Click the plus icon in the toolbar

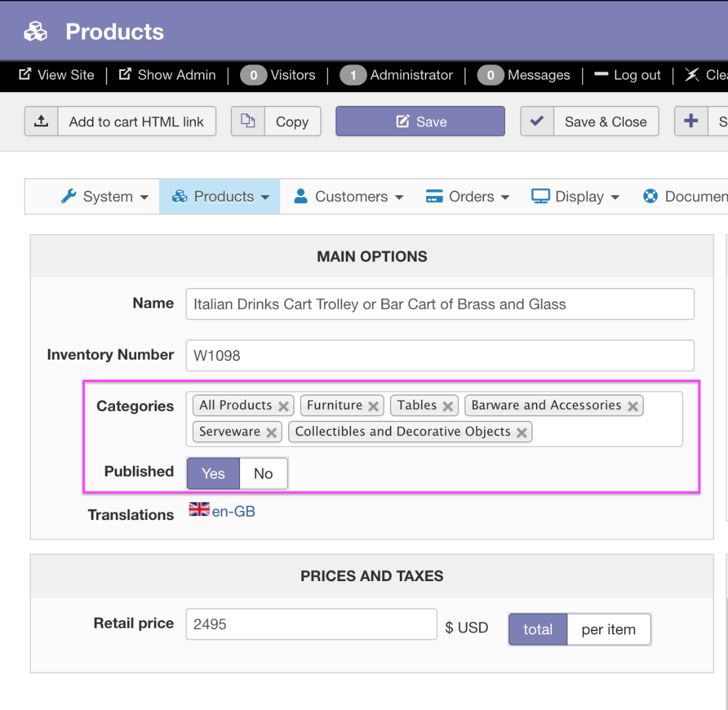pos(691,122)
